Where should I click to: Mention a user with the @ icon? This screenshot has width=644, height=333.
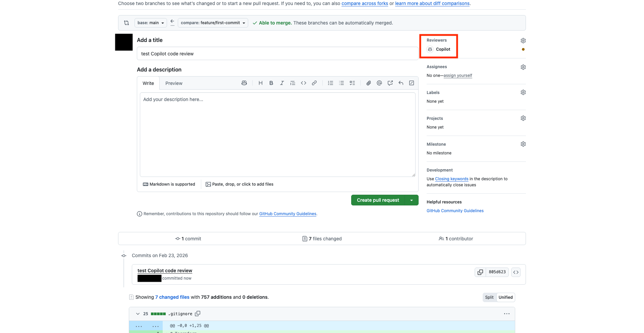click(x=379, y=83)
